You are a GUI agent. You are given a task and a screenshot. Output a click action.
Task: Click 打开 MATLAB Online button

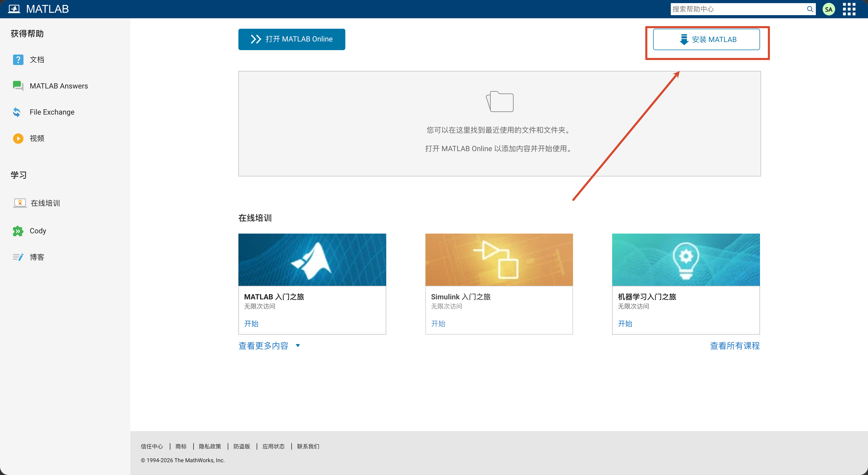coord(292,39)
